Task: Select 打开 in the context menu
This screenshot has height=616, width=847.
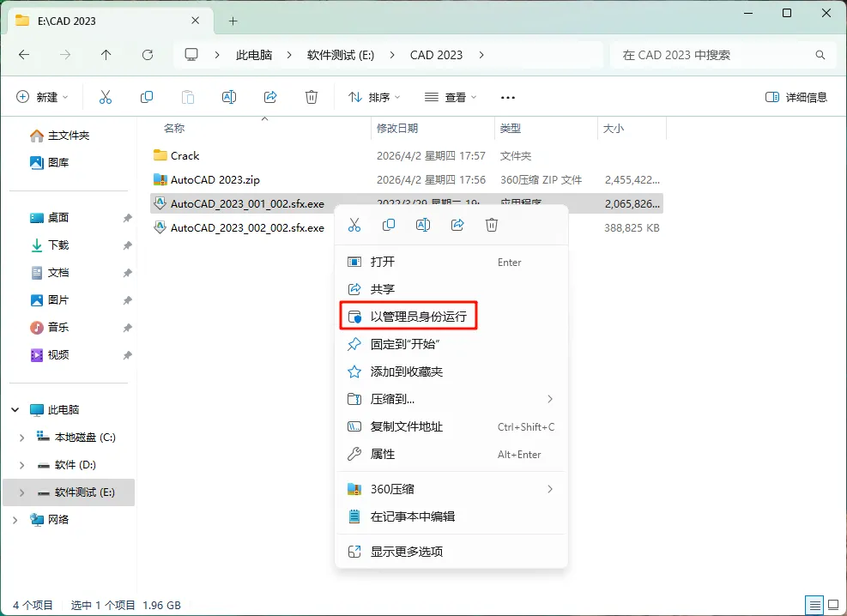Action: point(451,262)
